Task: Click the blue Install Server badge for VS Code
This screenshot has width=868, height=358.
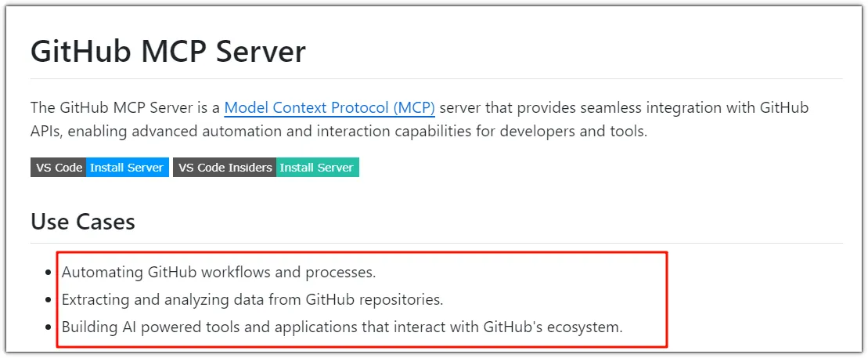Action: click(x=127, y=168)
